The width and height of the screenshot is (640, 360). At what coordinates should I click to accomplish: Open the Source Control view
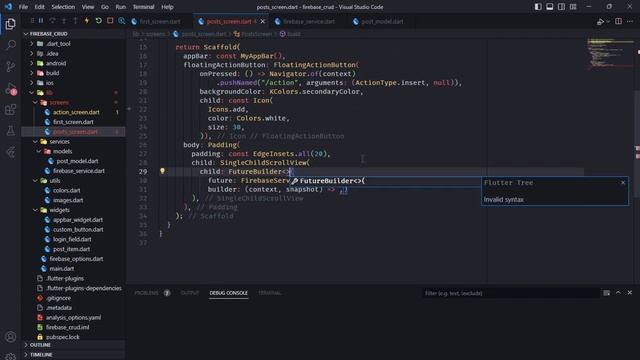(11, 67)
